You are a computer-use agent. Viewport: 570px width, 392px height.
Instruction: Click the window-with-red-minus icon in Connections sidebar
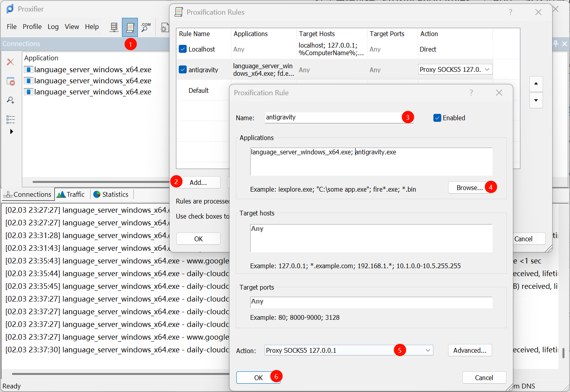(11, 81)
